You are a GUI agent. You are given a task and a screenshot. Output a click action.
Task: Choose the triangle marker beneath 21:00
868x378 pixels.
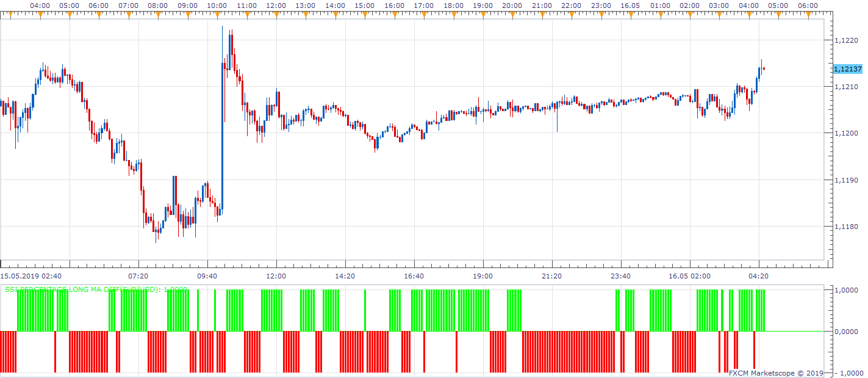click(542, 14)
